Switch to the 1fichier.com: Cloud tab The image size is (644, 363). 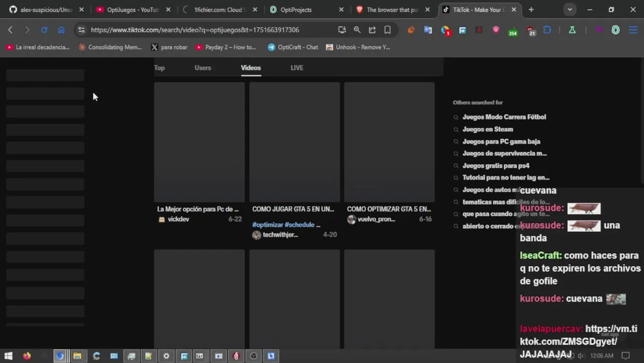point(220,10)
